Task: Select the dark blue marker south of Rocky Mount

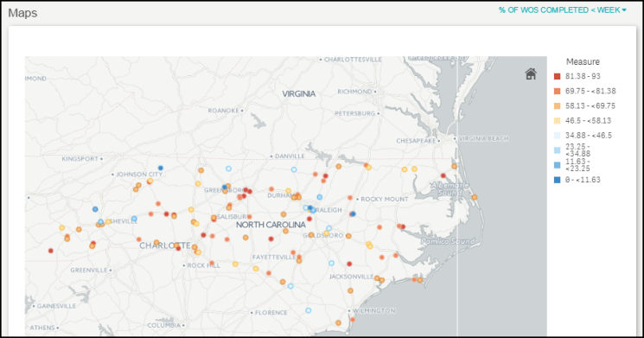Action: click(x=353, y=214)
